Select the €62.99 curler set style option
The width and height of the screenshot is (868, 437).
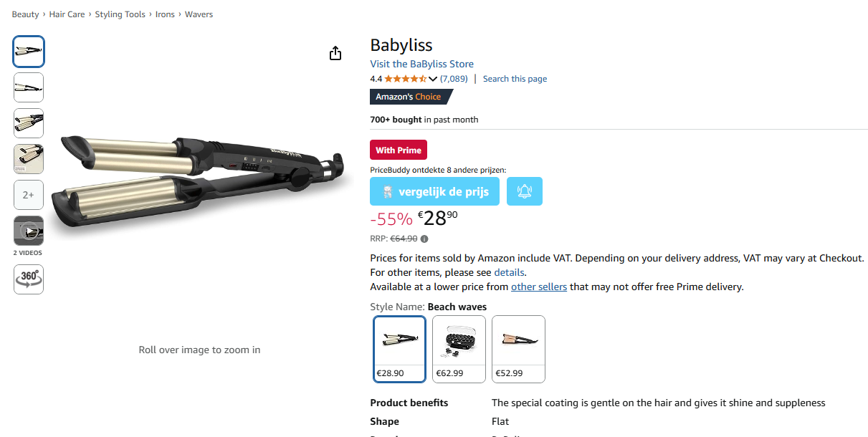(x=459, y=349)
